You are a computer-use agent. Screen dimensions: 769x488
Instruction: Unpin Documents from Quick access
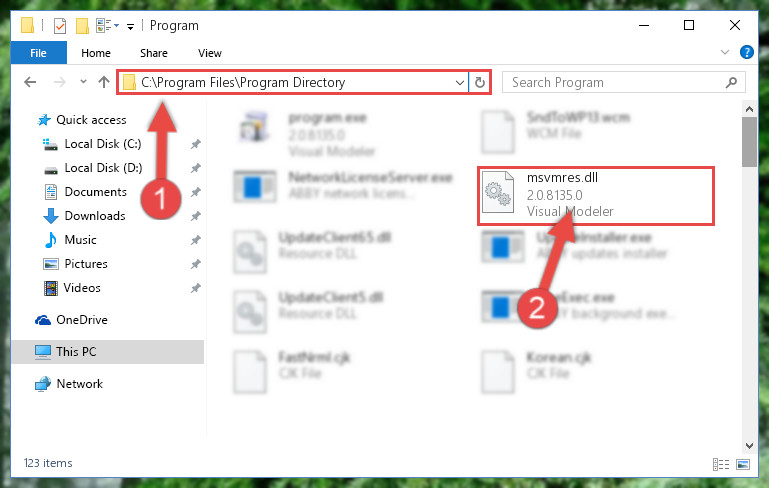pos(196,192)
